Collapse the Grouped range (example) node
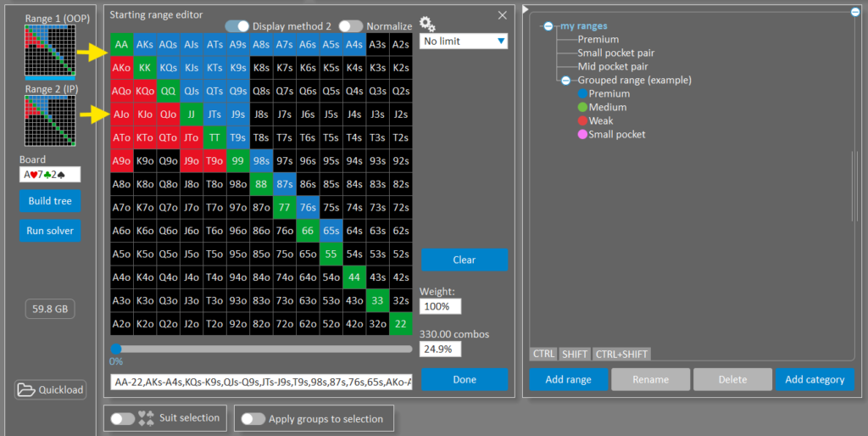Image resolution: width=868 pixels, height=436 pixels. (x=565, y=81)
